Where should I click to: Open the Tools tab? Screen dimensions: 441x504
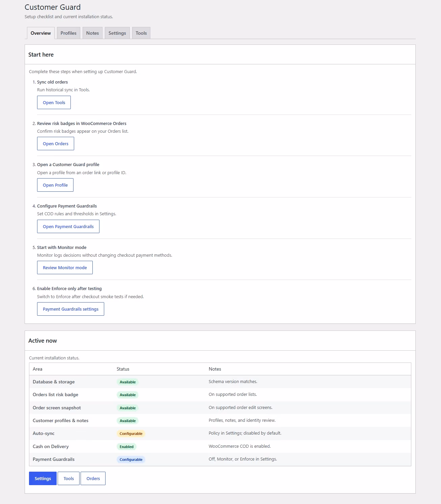click(x=141, y=33)
